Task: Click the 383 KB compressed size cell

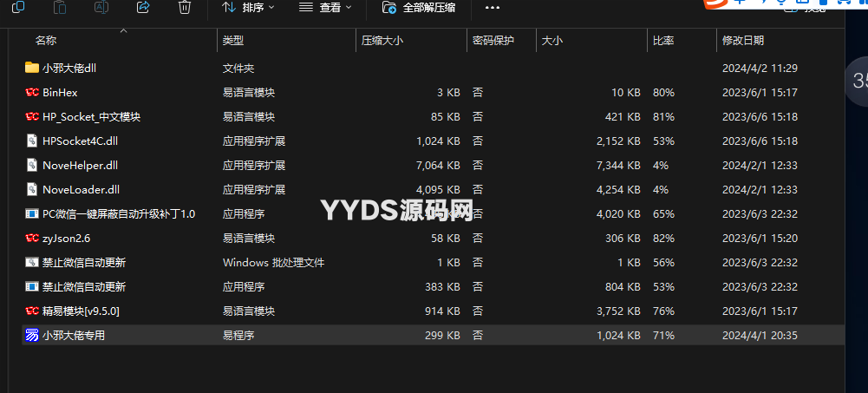Action: point(443,286)
